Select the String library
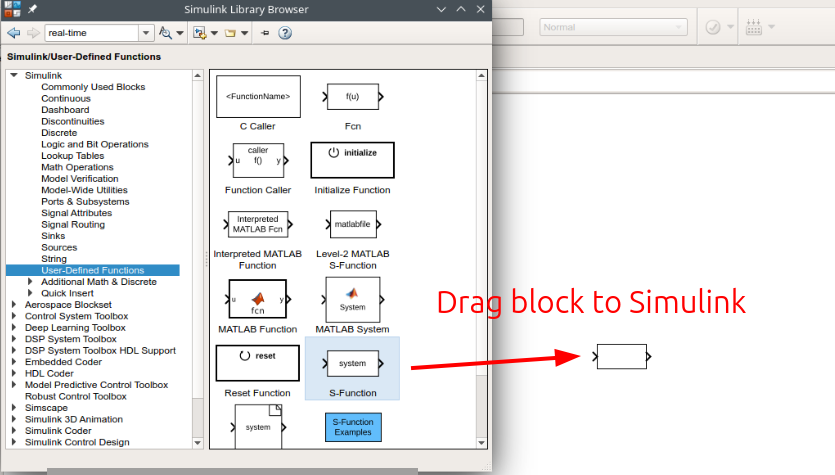 (54, 259)
